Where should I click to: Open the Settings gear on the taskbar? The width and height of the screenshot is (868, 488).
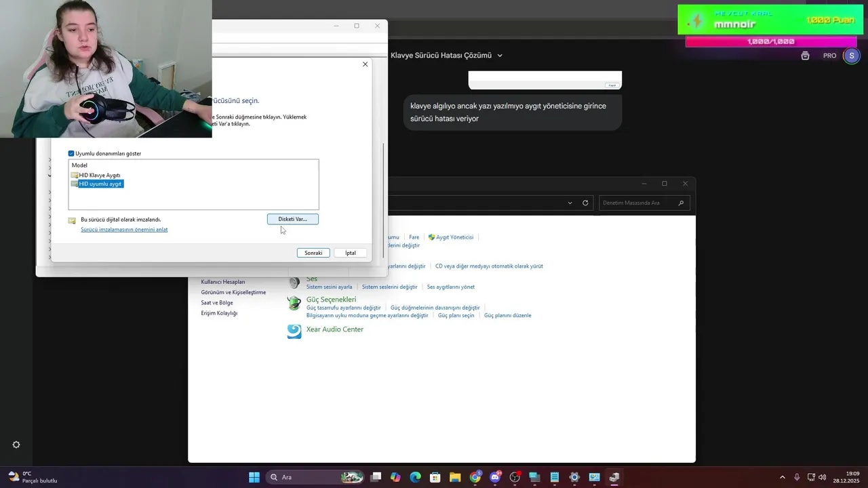pos(574,477)
